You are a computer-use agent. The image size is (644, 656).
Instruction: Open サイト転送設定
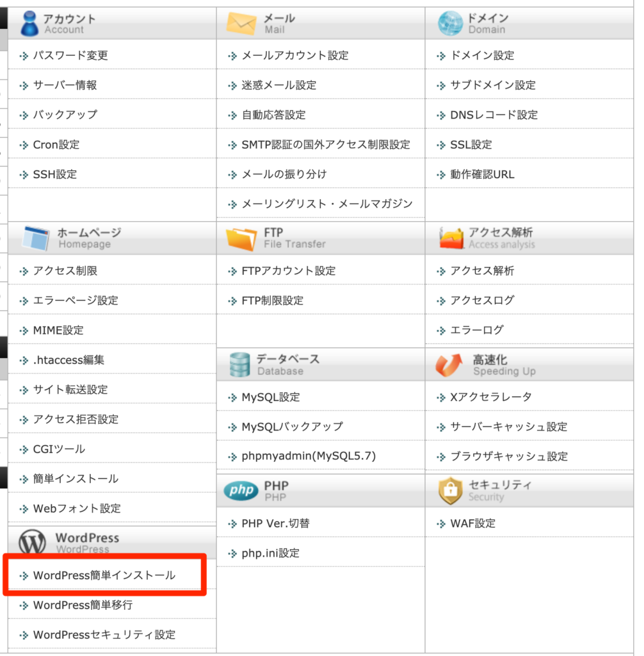[x=70, y=390]
